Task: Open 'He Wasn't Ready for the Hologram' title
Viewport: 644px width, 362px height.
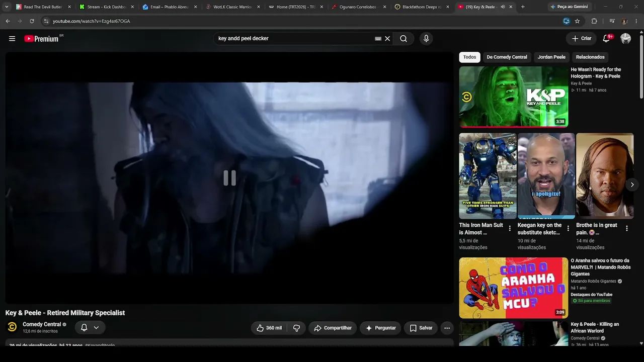Action: (x=596, y=73)
